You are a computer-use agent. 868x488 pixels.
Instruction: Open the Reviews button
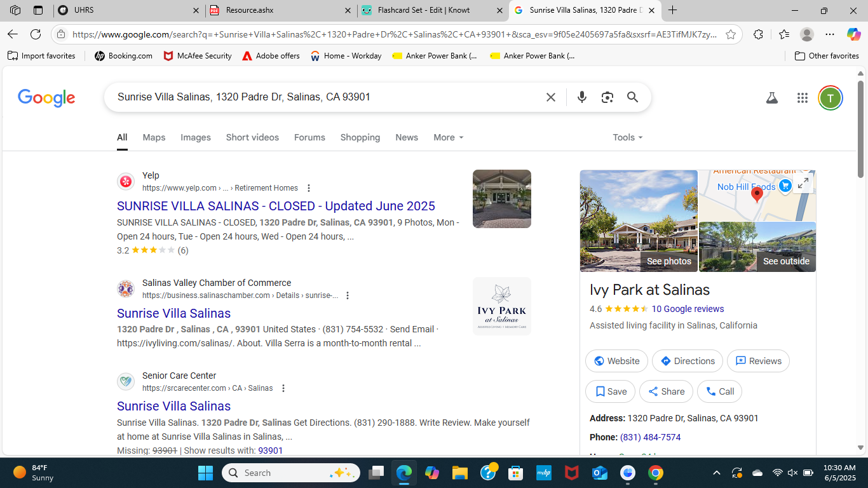tap(758, 361)
